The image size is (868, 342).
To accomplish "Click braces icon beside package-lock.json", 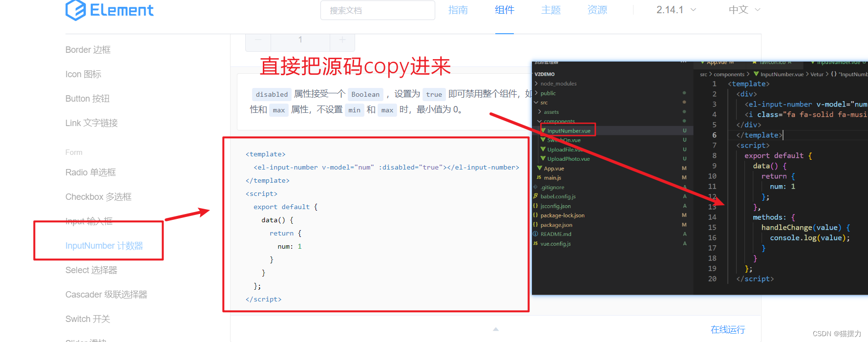I will [536, 215].
